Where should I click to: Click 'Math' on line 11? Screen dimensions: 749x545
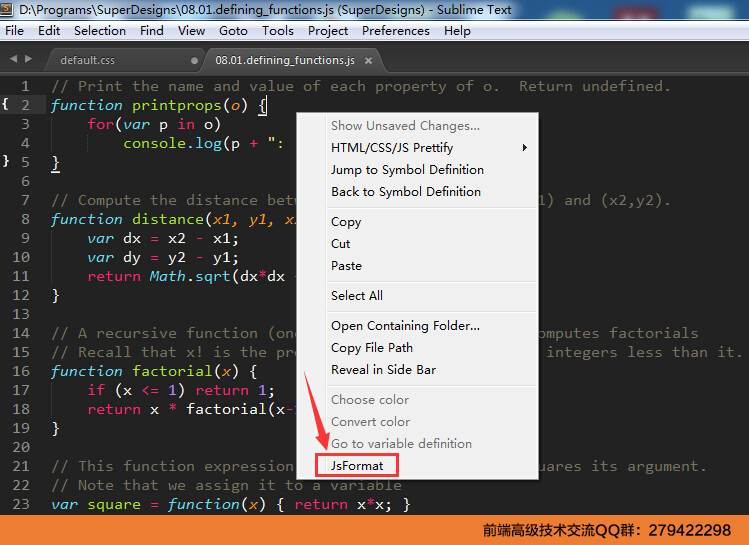point(167,276)
